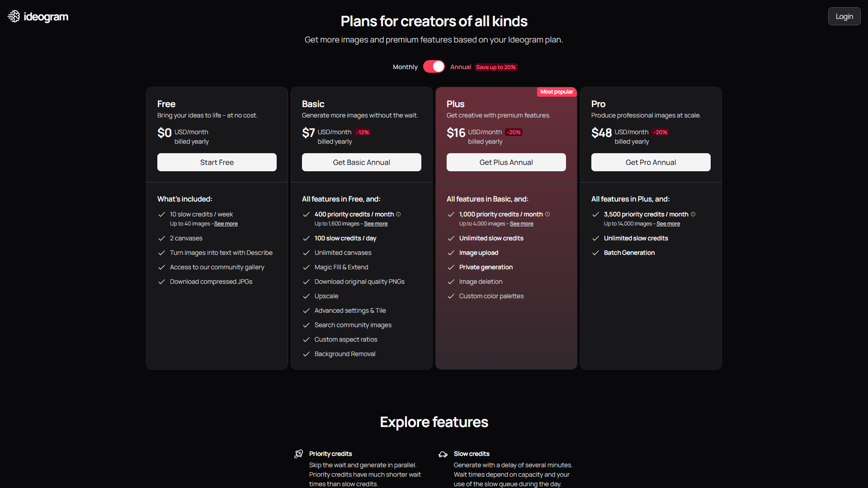Expand See more images for Free plan
Screen dimensions: 868x488
[x=225, y=224]
